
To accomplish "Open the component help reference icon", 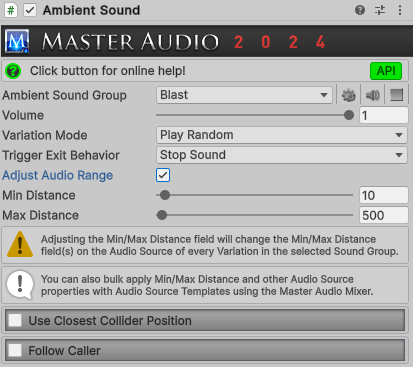I will 360,10.
